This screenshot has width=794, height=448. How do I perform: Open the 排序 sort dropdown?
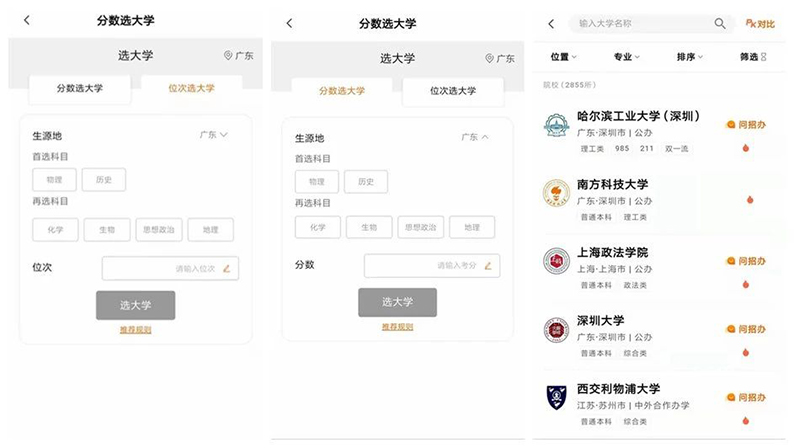690,57
